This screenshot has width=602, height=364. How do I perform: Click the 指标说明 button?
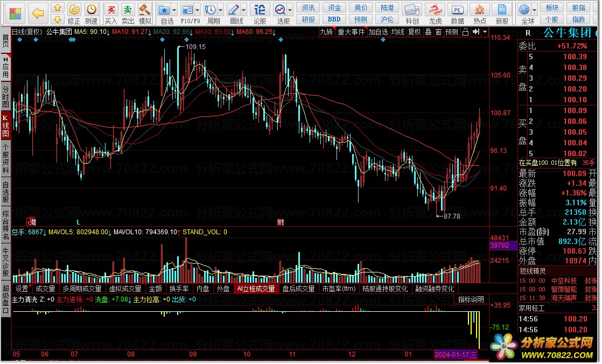471,299
